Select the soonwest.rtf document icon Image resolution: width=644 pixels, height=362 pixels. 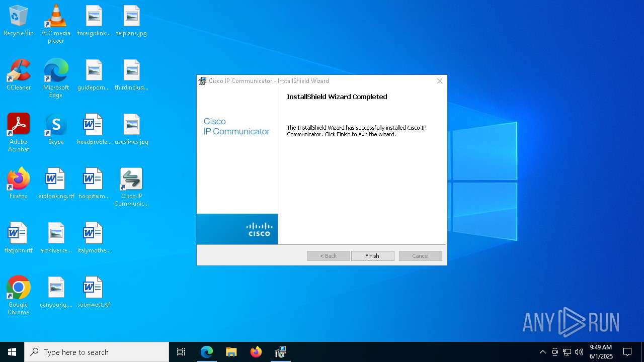tap(94, 293)
